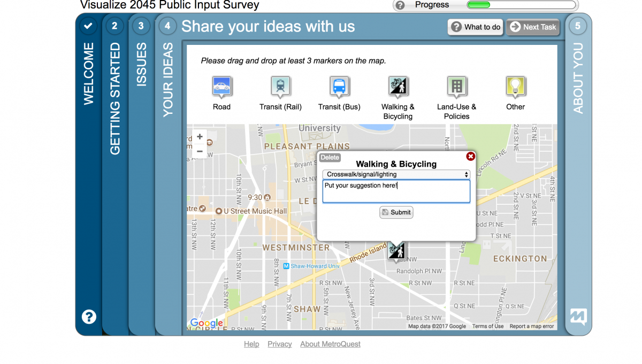Open the About MetroQuest link
The image size is (642, 364).
[330, 344]
